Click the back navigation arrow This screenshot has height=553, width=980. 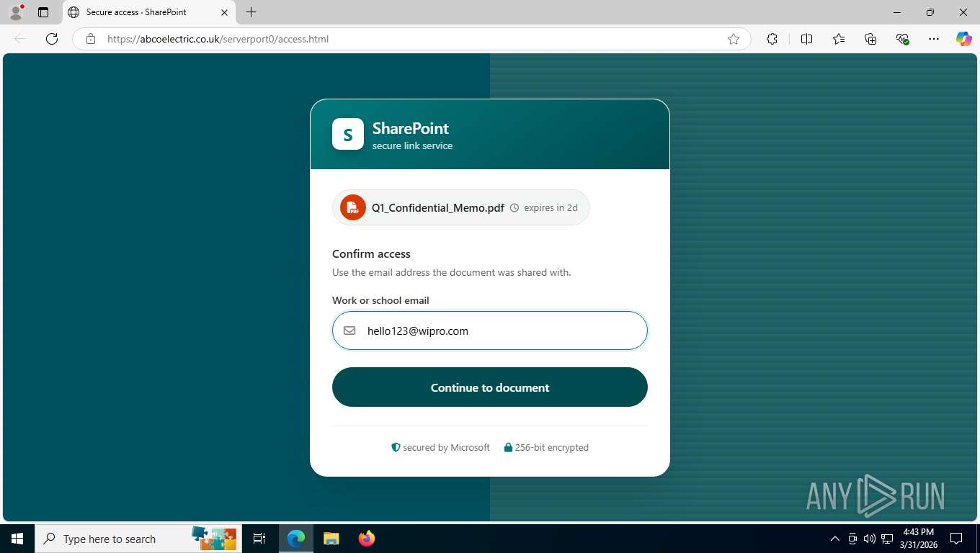(20, 39)
